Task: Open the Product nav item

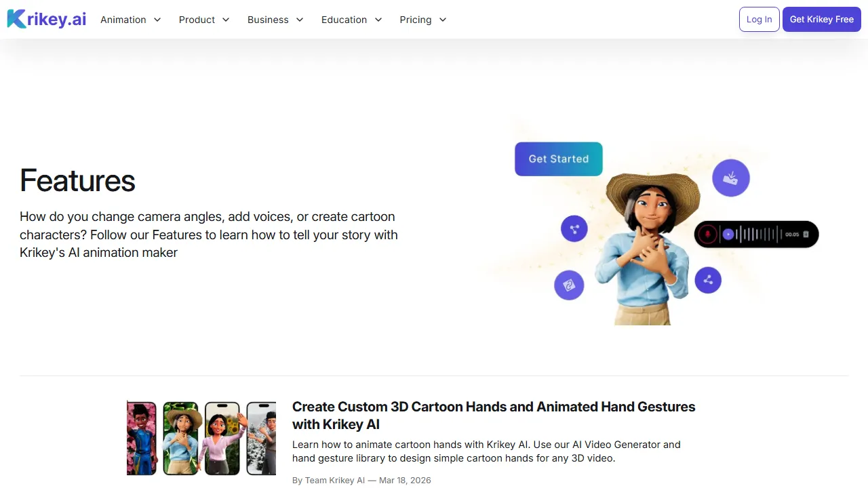Action: click(197, 20)
